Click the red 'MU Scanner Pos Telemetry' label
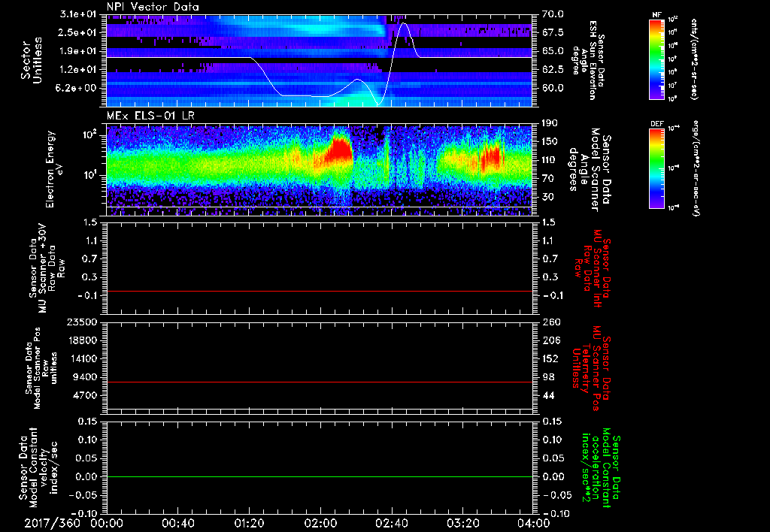The width and height of the screenshot is (770, 532). tap(592, 368)
